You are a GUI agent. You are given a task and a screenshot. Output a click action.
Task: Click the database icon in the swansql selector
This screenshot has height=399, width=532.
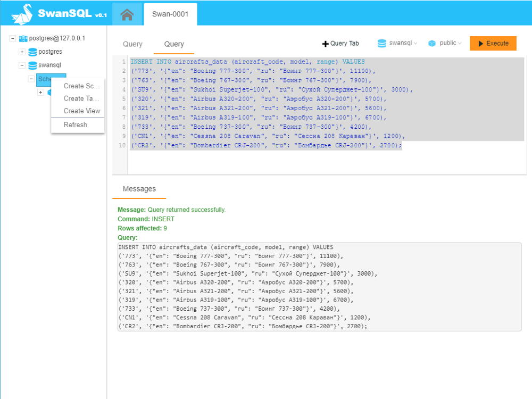pyautogui.click(x=381, y=43)
